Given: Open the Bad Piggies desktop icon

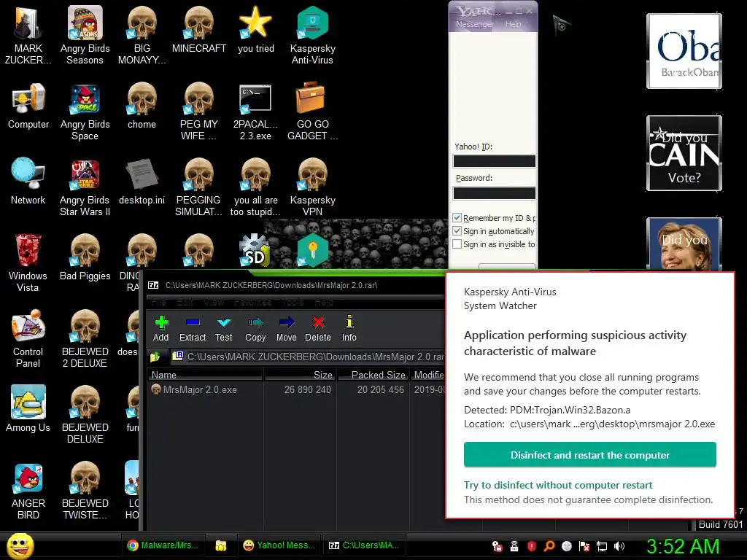Looking at the screenshot, I should [x=85, y=257].
